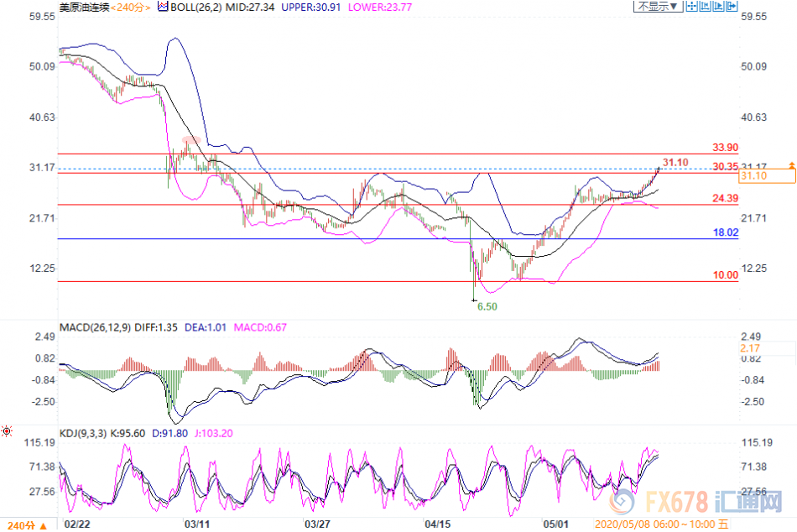Screen dimensions: 797x532
Task: Click the 2020/05/08 06:00~10:00 time readout
Action: [x=661, y=524]
